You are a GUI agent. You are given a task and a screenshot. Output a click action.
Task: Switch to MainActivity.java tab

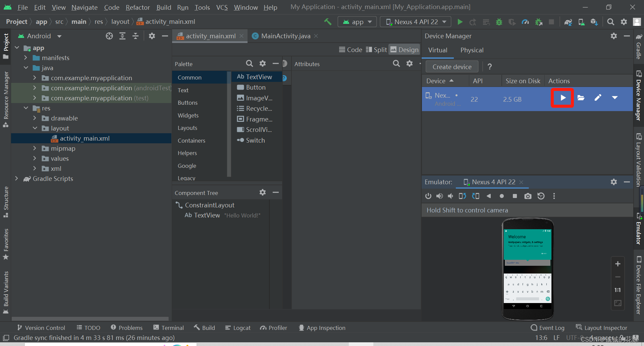click(285, 36)
